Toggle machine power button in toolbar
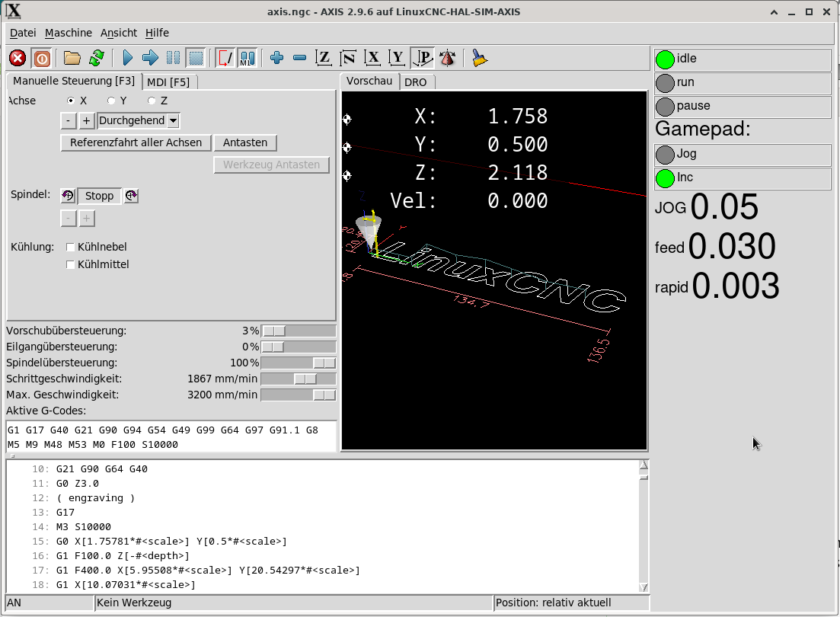Screen dimensions: 840x617 tap(41, 58)
